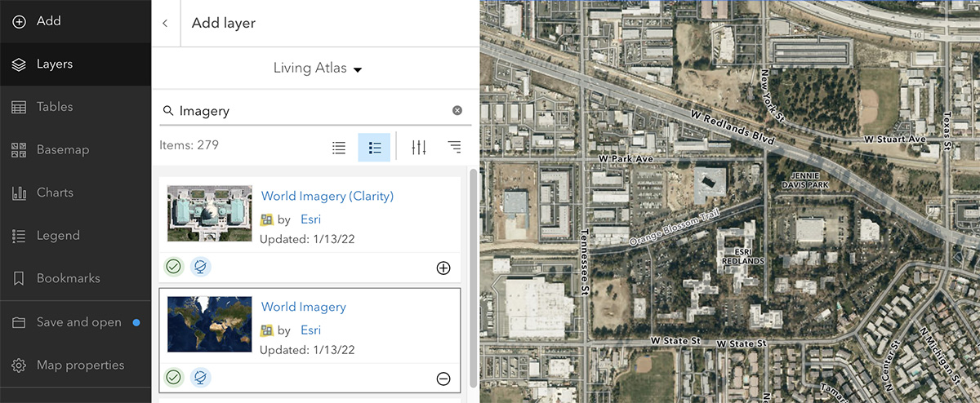The image size is (980, 403).
Task: Open the World Imagery (Clarity) title link
Action: point(327,196)
